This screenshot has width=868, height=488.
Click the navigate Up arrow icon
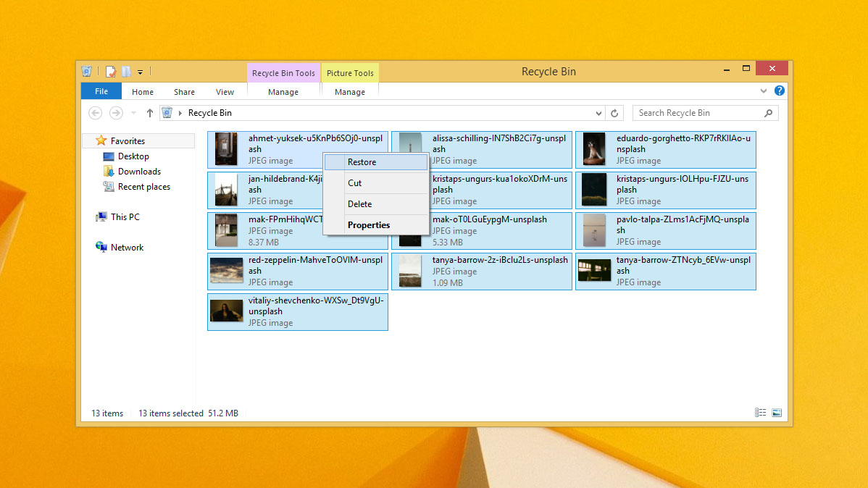[x=149, y=113]
